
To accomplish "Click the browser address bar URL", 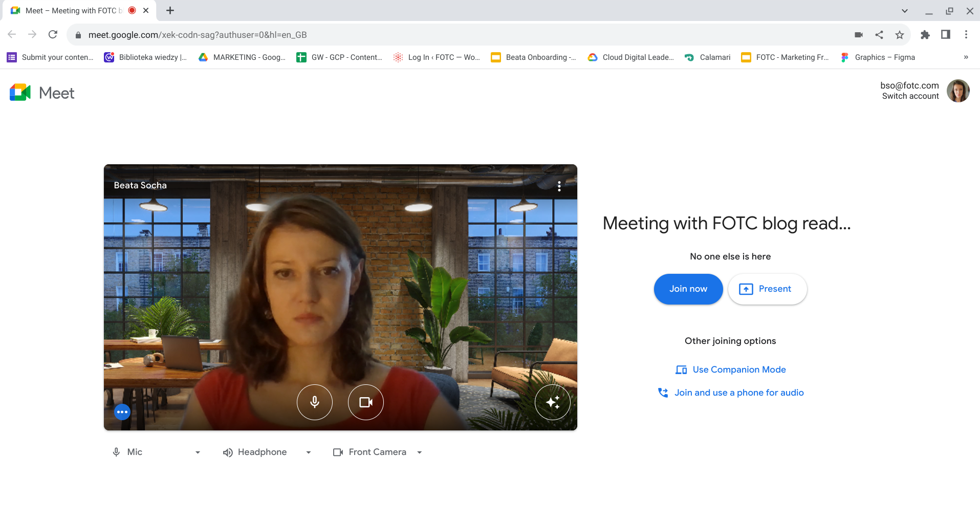I will click(198, 35).
